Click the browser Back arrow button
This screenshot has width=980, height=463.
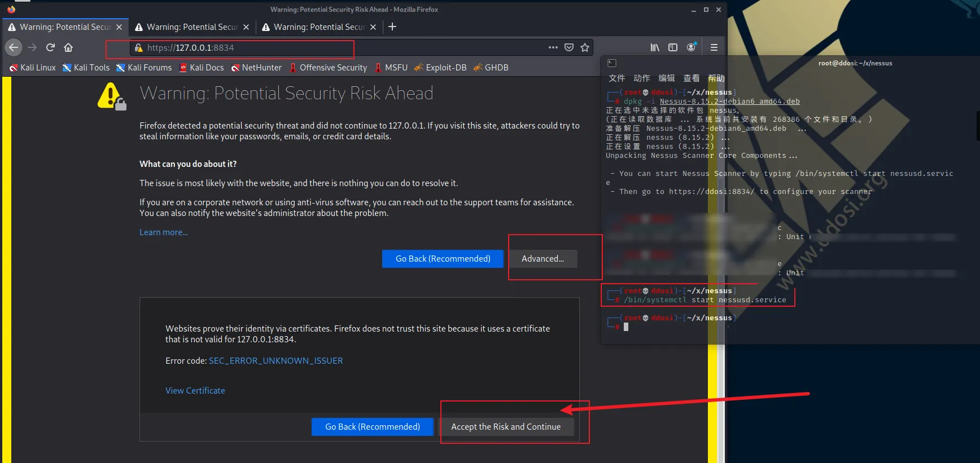pyautogui.click(x=14, y=48)
